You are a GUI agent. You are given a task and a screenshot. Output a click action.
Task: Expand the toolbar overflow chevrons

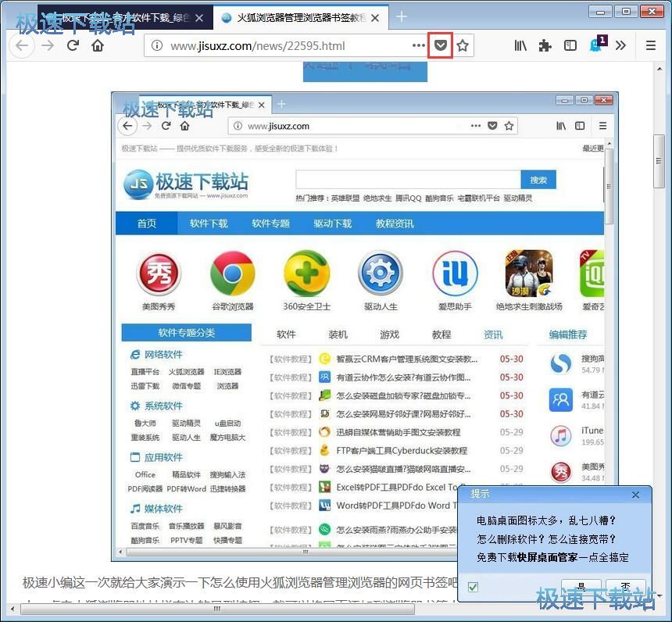click(x=620, y=45)
